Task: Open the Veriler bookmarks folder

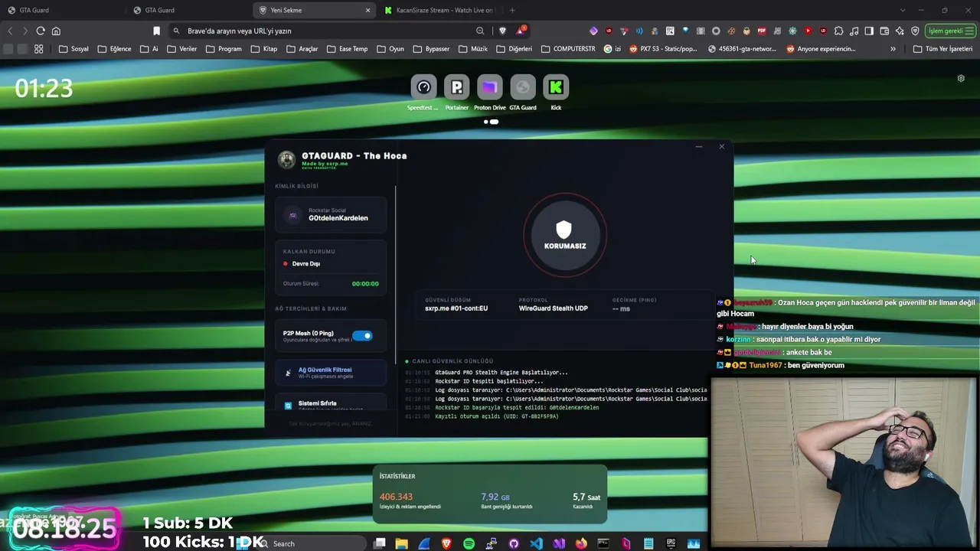Action: (181, 49)
